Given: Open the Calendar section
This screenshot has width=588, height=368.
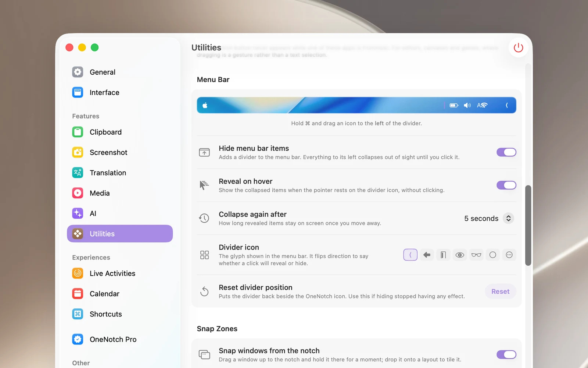Looking at the screenshot, I should (120, 294).
